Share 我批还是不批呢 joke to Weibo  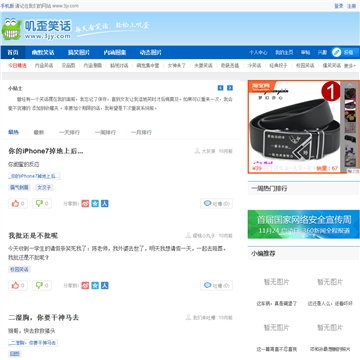pos(85,285)
